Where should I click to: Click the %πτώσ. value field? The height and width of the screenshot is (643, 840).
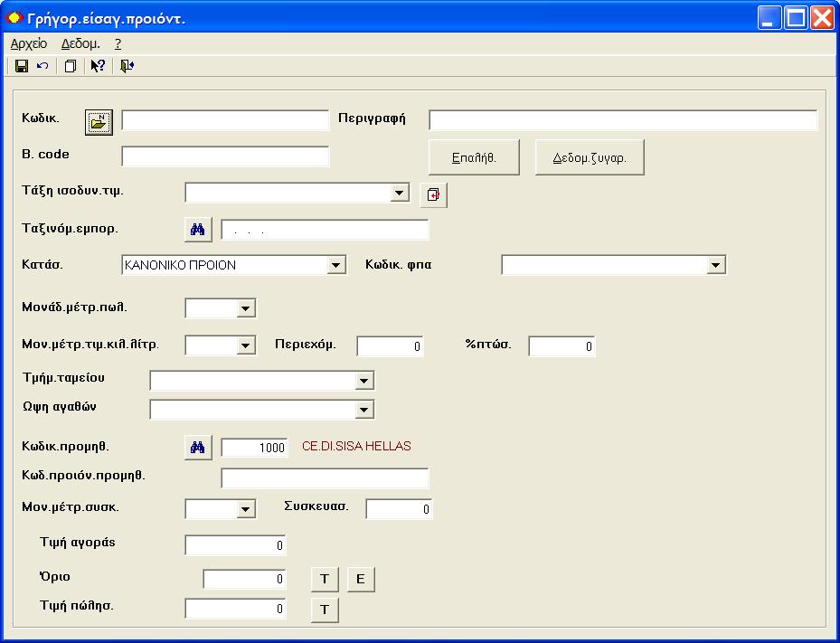pos(562,346)
